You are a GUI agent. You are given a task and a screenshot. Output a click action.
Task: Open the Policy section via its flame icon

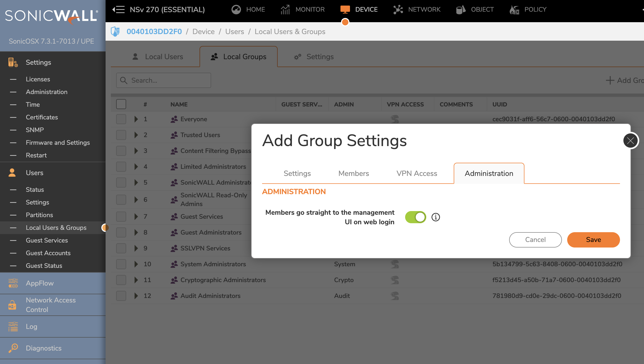point(514,10)
